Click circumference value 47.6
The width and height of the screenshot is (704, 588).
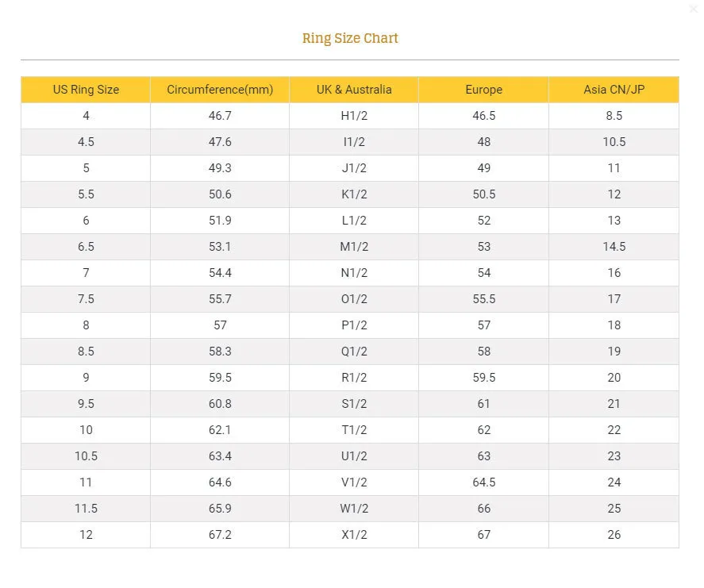pyautogui.click(x=220, y=142)
